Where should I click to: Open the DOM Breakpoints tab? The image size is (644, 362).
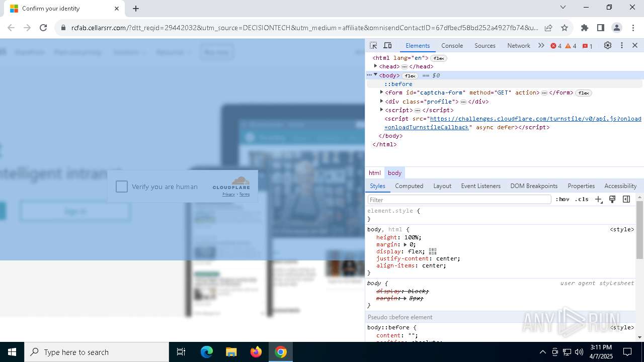click(534, 186)
